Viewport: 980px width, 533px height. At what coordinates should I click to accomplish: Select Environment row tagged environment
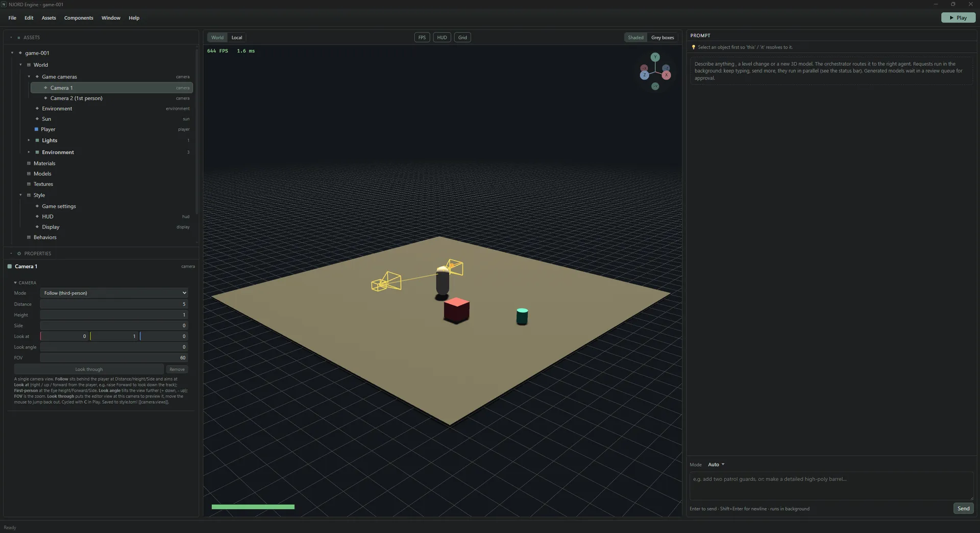coord(112,109)
